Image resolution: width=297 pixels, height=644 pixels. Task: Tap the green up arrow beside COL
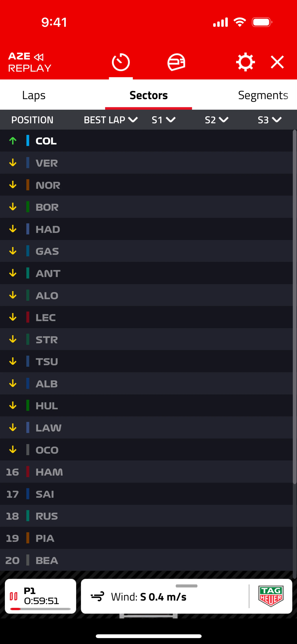pos(13,141)
